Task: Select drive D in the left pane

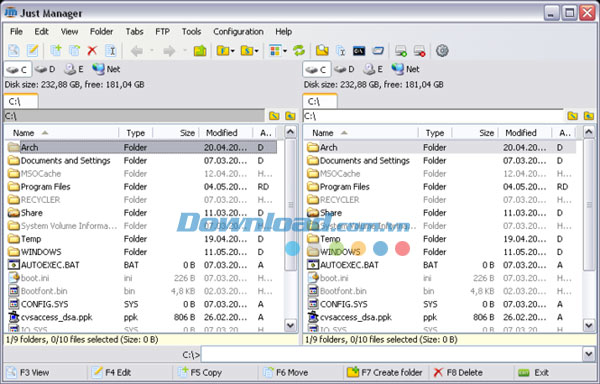Action: tap(45, 69)
